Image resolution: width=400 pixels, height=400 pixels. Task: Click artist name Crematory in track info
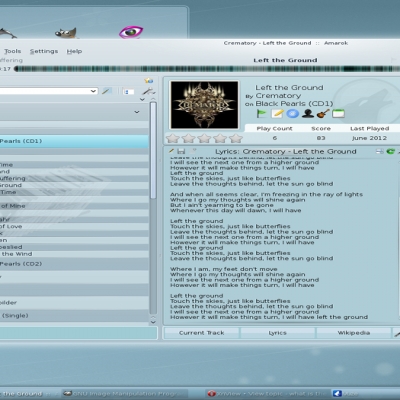[278, 96]
